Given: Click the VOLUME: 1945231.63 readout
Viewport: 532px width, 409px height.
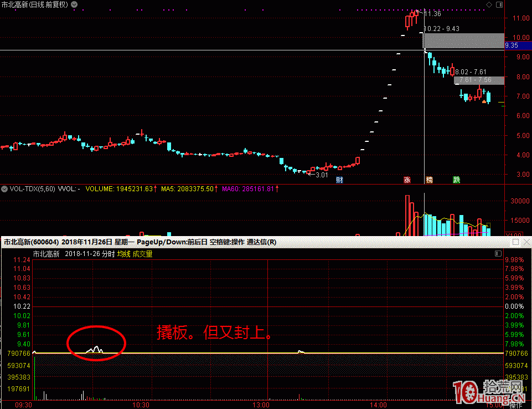Looking at the screenshot, I should pyautogui.click(x=121, y=189).
